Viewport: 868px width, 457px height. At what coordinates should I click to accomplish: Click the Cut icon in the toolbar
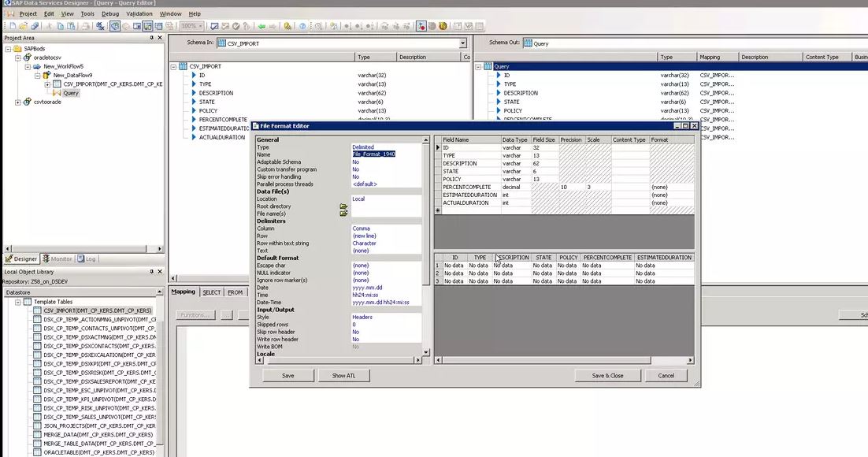(49, 26)
